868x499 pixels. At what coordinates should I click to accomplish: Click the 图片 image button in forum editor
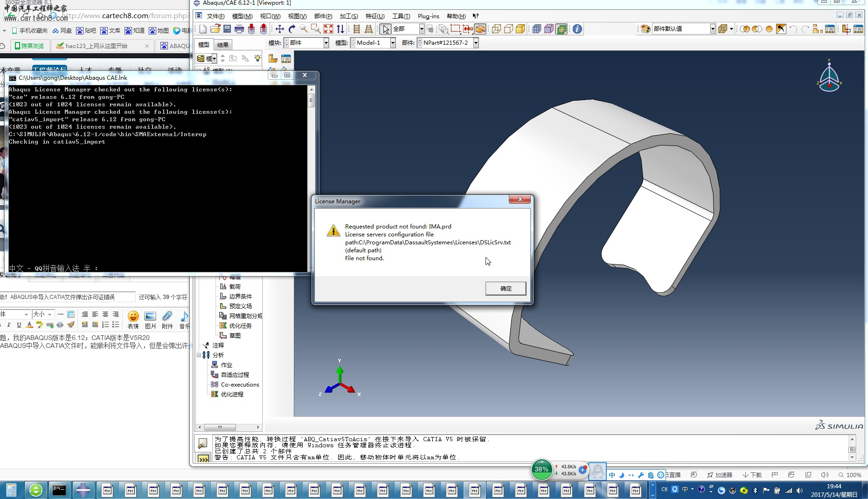[x=150, y=320]
